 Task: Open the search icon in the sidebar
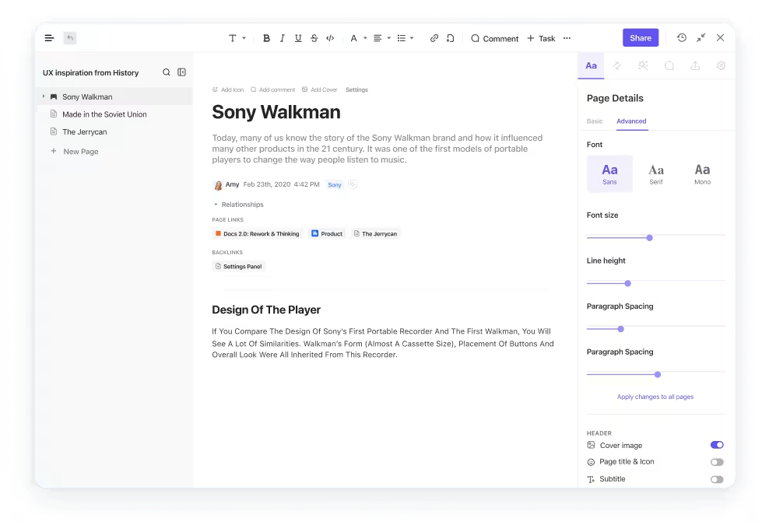tap(166, 72)
